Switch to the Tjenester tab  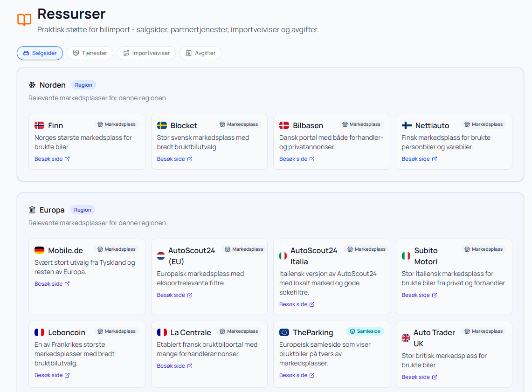(x=90, y=53)
